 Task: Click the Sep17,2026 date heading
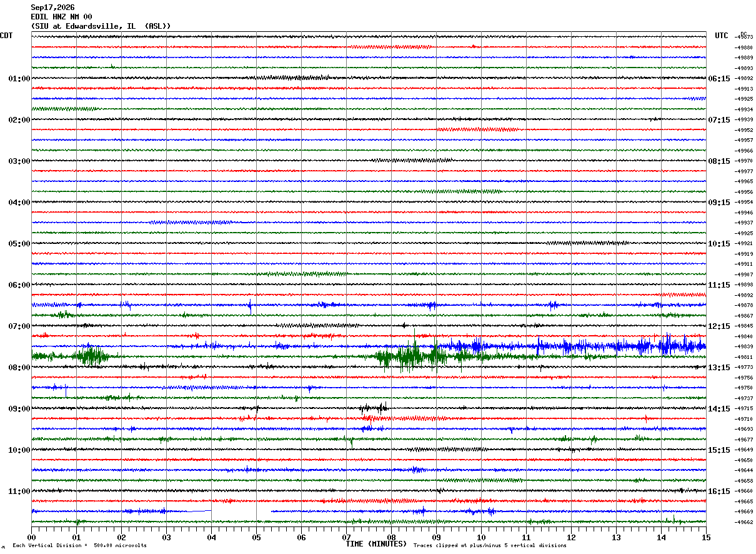52,8
